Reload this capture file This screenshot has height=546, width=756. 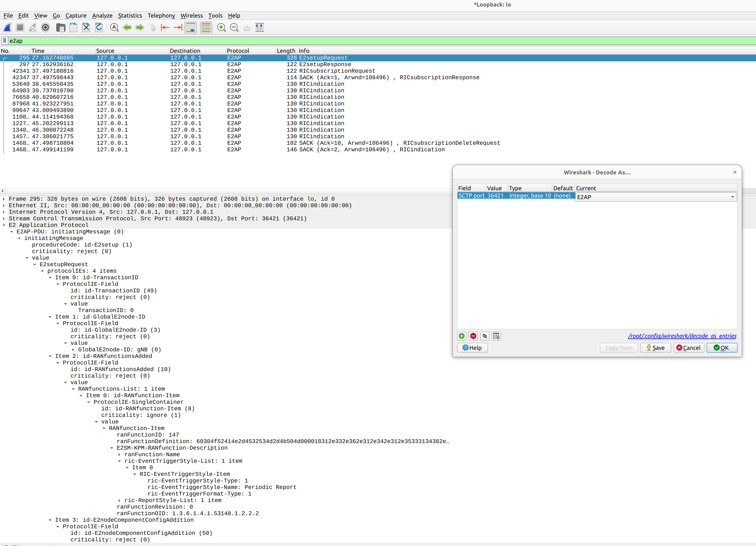pos(99,28)
